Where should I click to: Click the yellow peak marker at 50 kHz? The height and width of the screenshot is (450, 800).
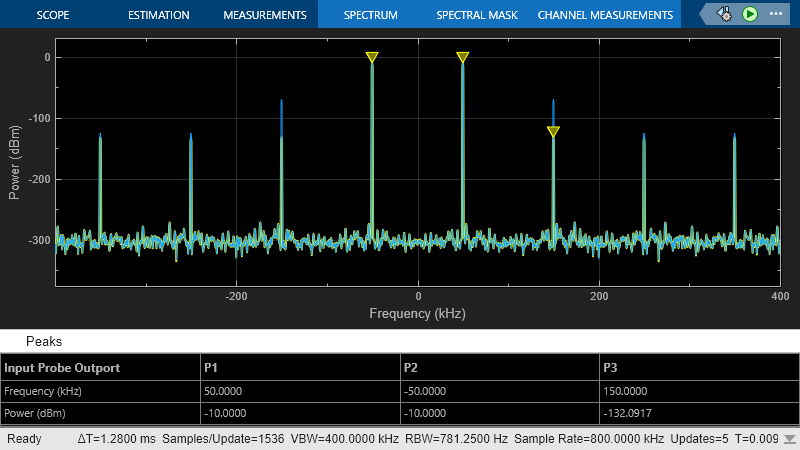click(462, 58)
